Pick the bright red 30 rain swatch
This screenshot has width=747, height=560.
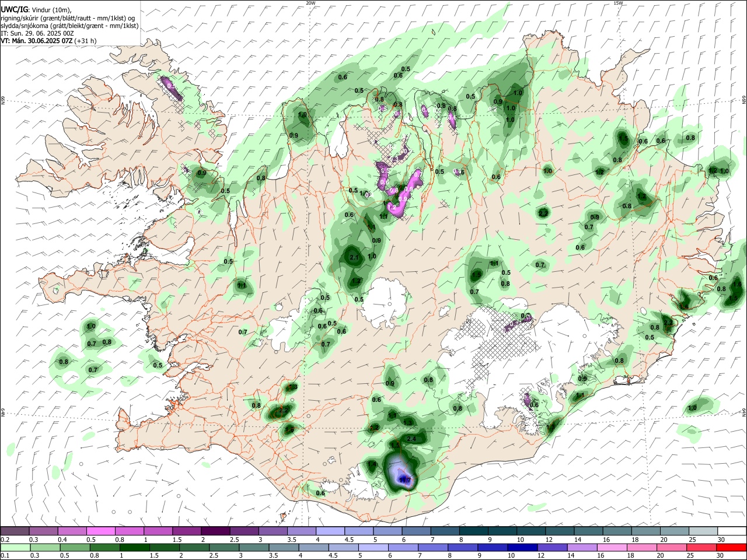coord(732,547)
